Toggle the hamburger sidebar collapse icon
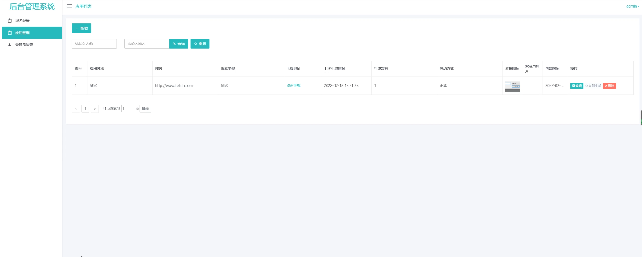The image size is (644, 257). coord(69,6)
